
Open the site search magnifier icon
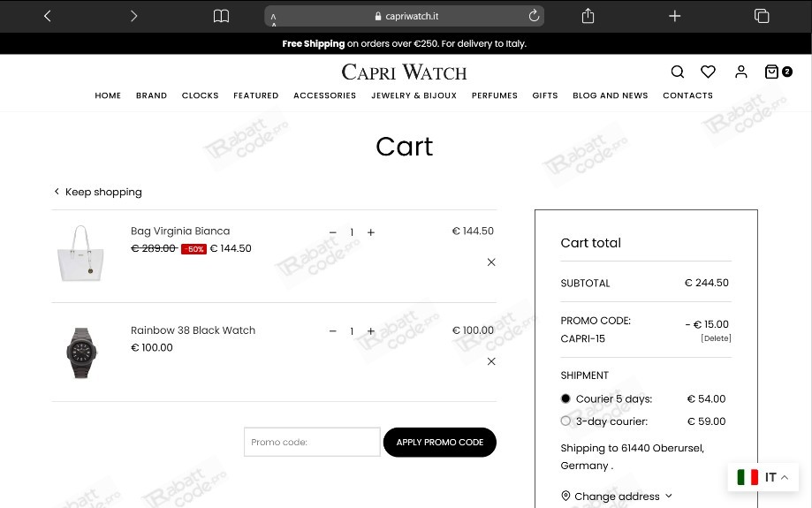[x=678, y=72]
